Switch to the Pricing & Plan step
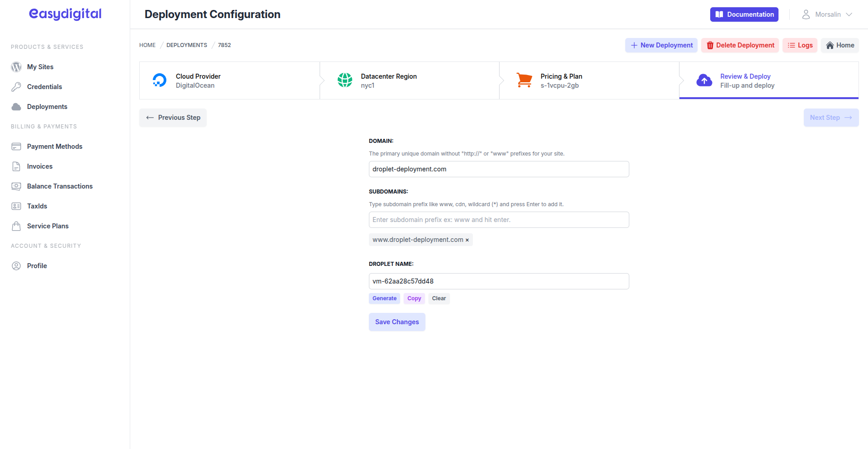Viewport: 868px width, 449px height. 561,80
